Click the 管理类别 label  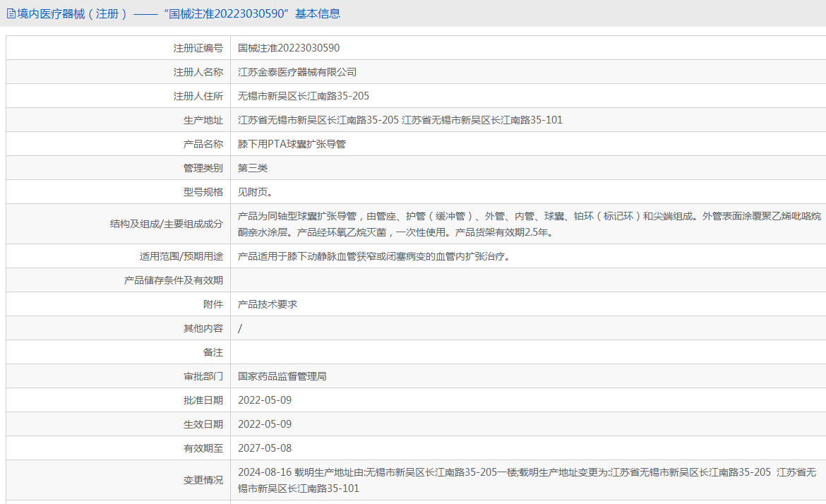tap(203, 168)
